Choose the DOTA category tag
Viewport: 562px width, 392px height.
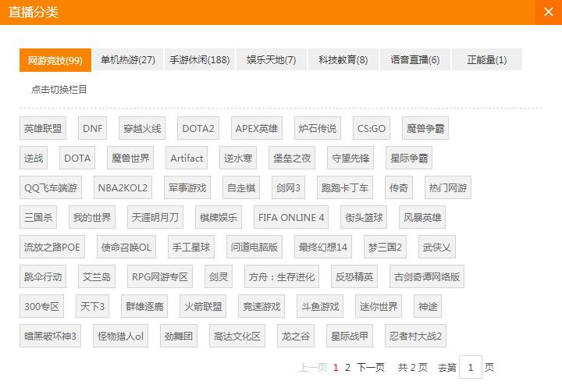tap(77, 158)
